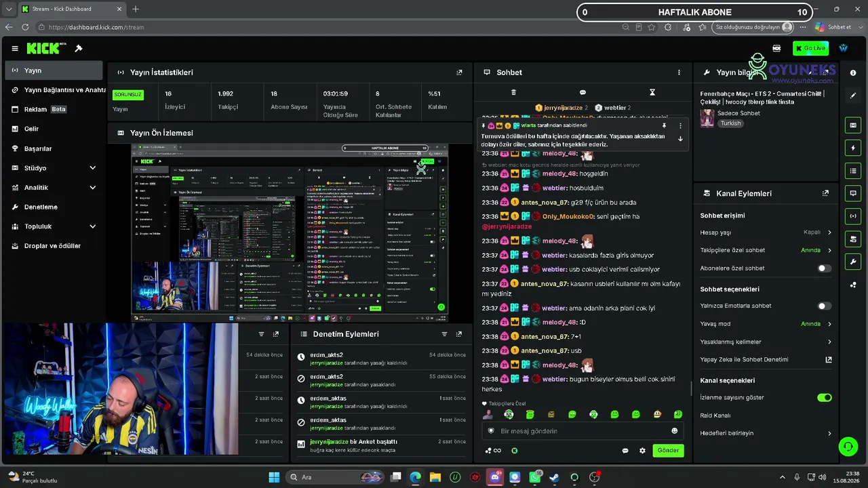Click jerrynijaradze in the Anket başlattı entry
The image size is (868, 488).
329,442
